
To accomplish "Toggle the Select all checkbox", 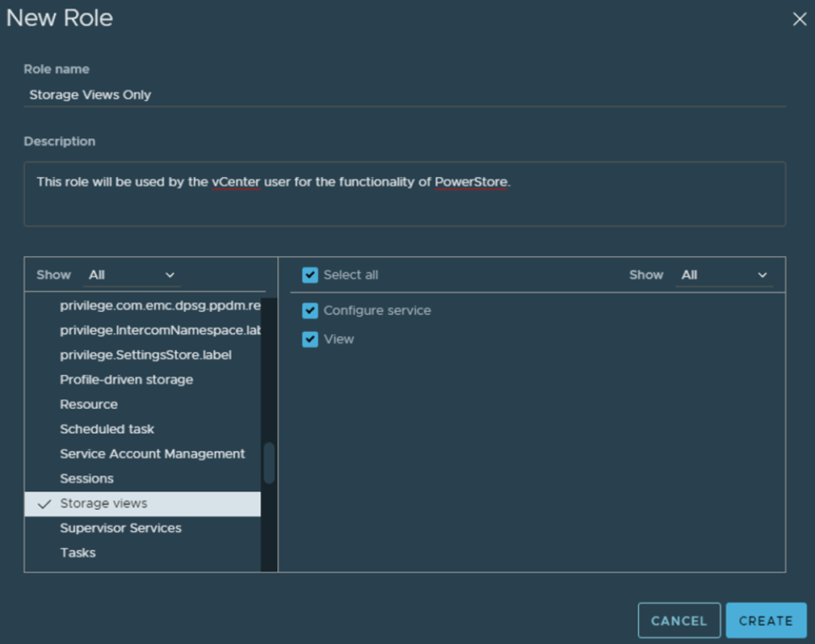I will click(x=310, y=276).
